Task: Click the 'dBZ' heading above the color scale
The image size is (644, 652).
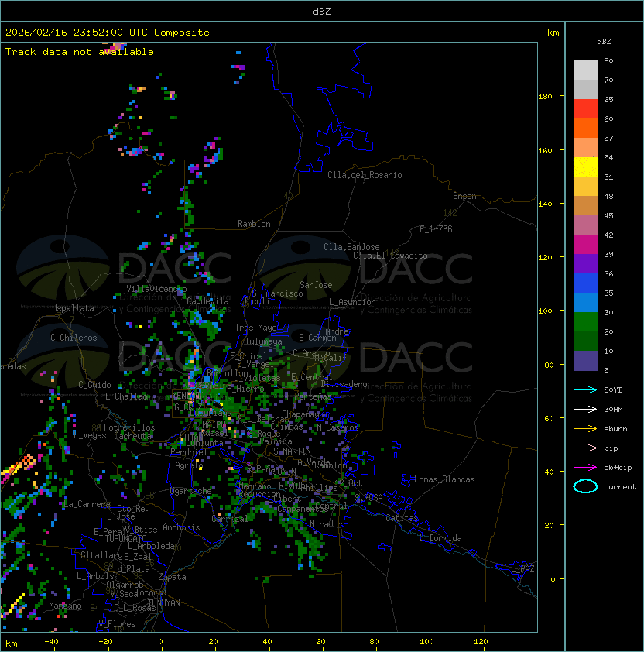Action: (x=604, y=42)
